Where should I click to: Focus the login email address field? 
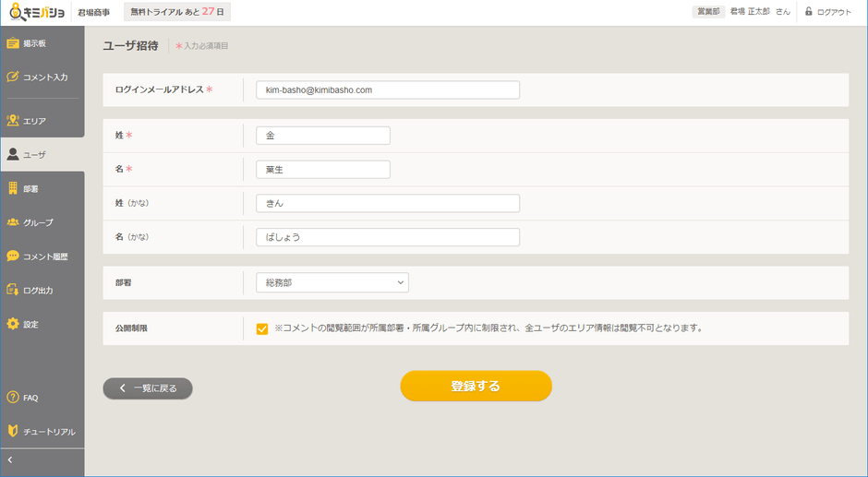(388, 90)
